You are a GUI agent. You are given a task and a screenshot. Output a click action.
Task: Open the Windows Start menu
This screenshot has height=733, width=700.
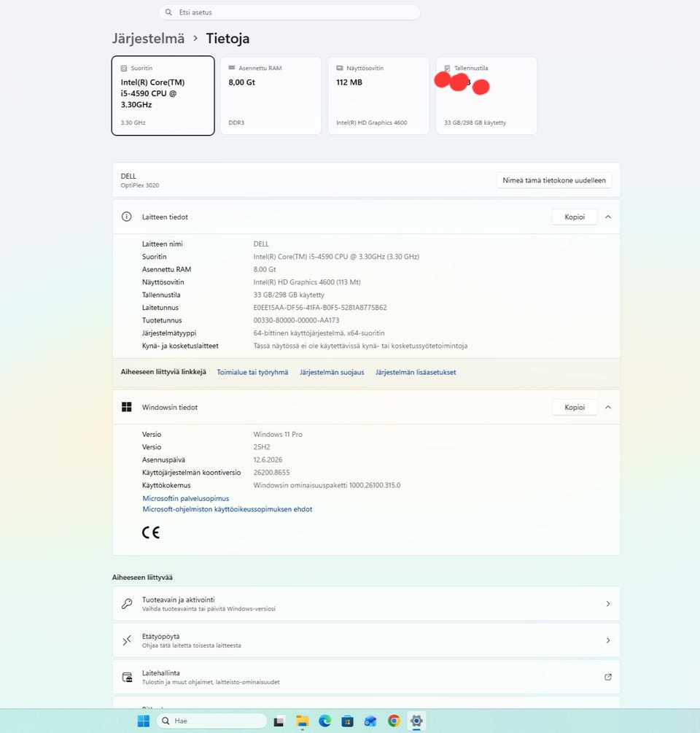(144, 721)
